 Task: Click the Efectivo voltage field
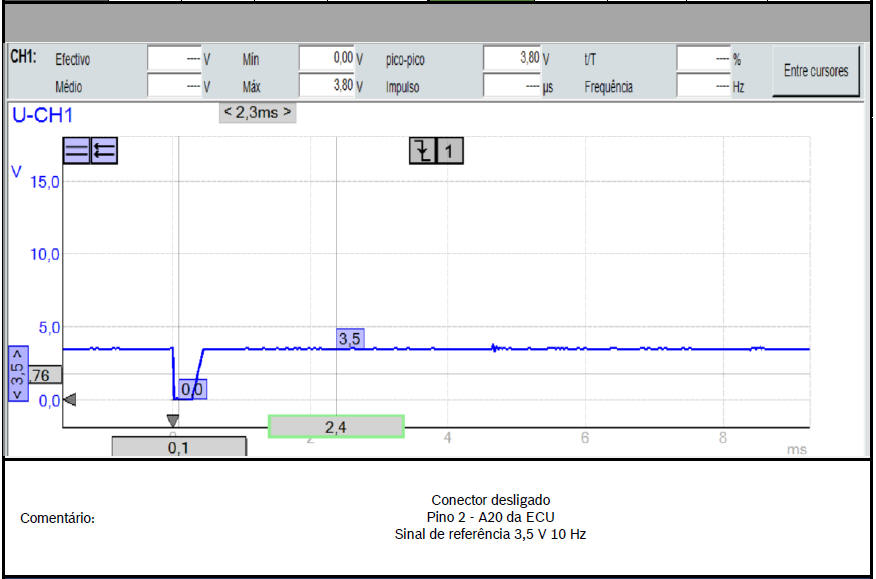[x=175, y=59]
